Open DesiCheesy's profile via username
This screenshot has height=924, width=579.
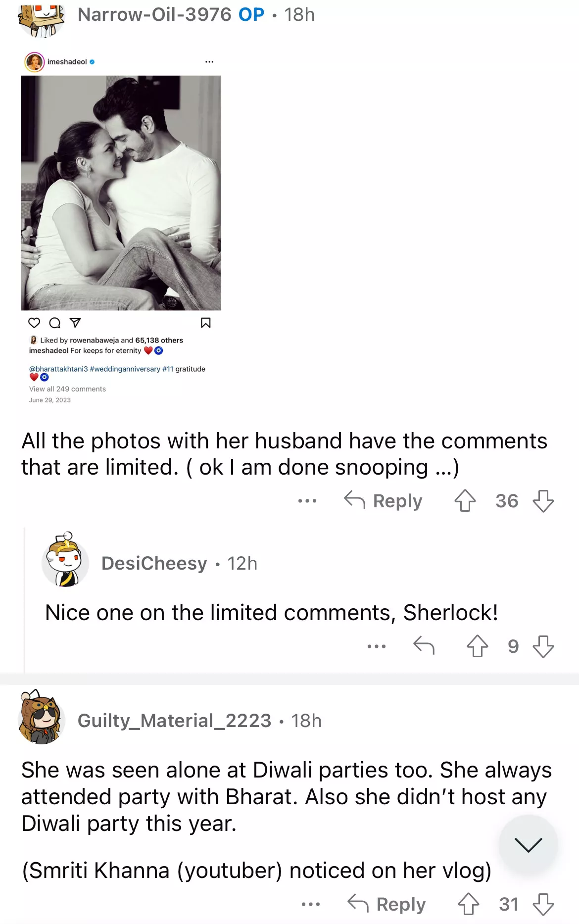click(154, 563)
